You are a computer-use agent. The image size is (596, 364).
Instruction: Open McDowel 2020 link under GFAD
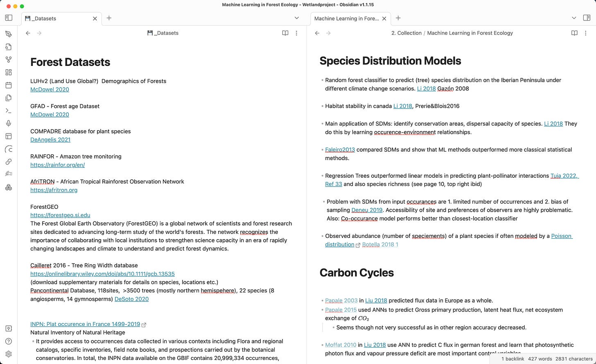point(50,115)
